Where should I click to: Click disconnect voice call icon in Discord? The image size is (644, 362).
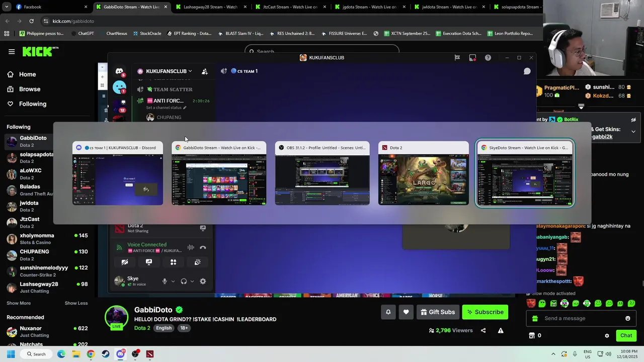pos(203,247)
